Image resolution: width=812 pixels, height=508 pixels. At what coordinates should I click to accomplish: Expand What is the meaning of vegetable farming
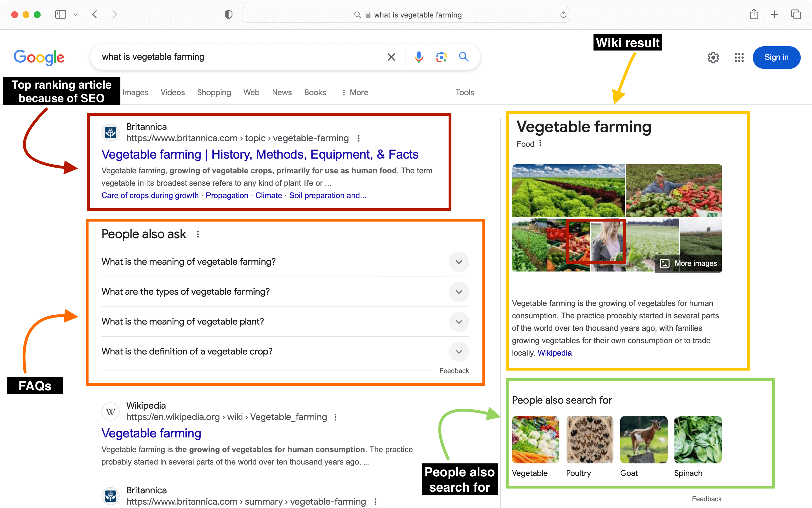285,262
